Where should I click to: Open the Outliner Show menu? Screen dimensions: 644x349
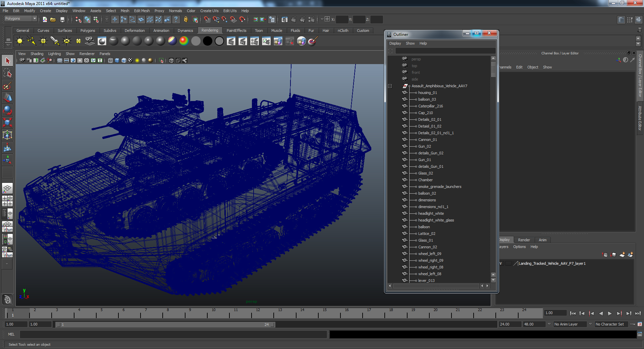point(410,43)
